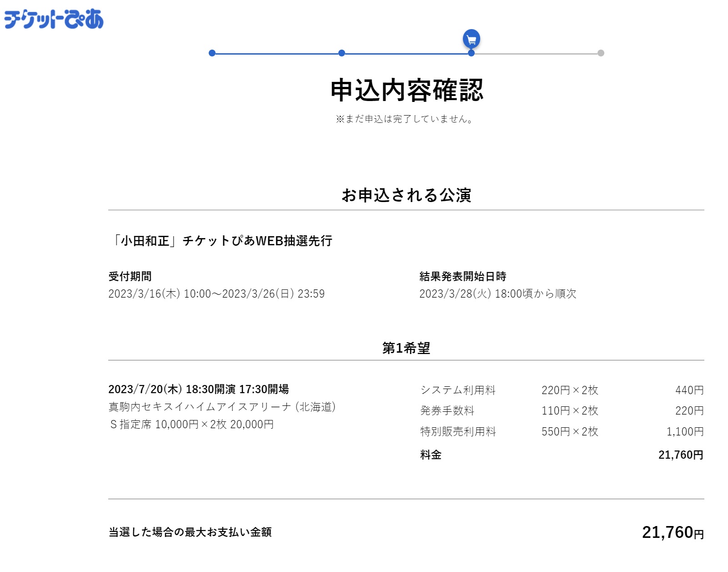The width and height of the screenshot is (728, 572).
Task: Click the 2023/7/20 18:30開演 performance date
Action: coord(199,390)
